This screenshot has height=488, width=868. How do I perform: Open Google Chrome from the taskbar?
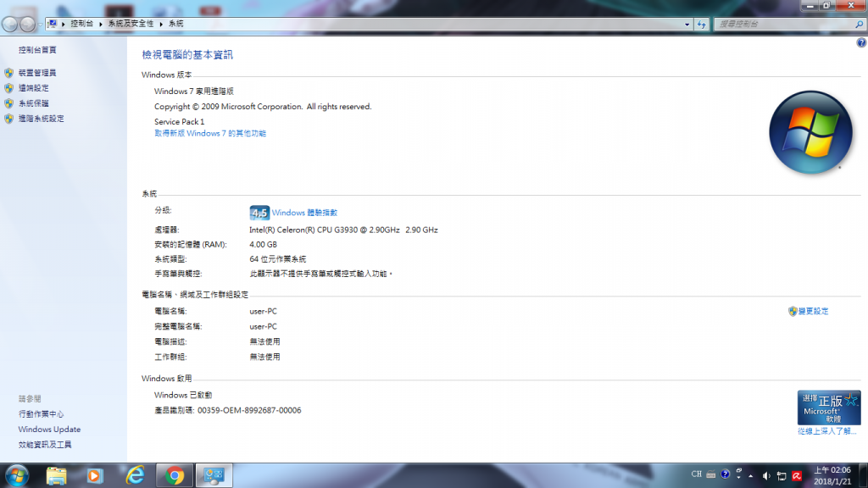(x=175, y=476)
